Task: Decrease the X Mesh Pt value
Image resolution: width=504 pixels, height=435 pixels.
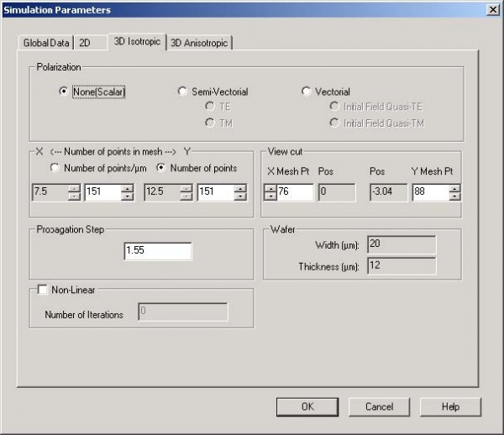Action: [270, 196]
